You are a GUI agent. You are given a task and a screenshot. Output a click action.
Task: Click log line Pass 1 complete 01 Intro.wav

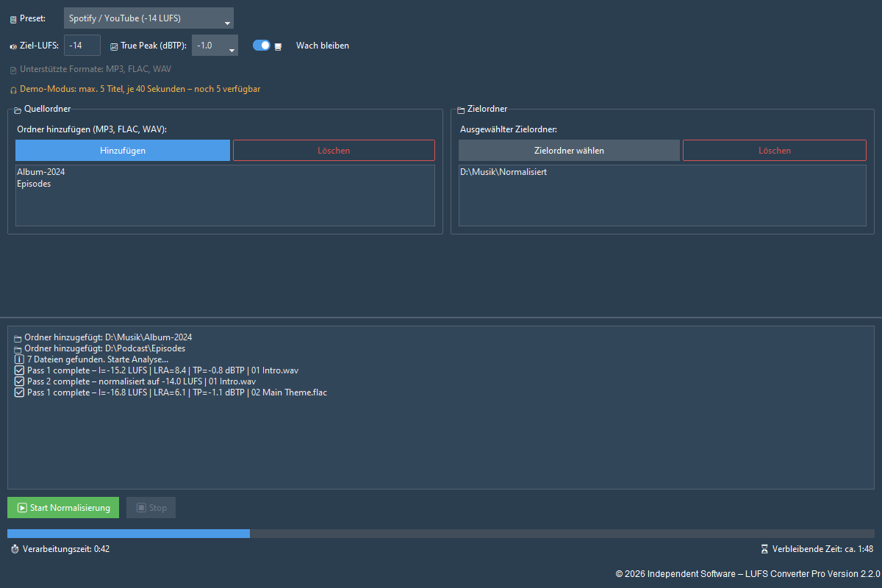coord(163,371)
